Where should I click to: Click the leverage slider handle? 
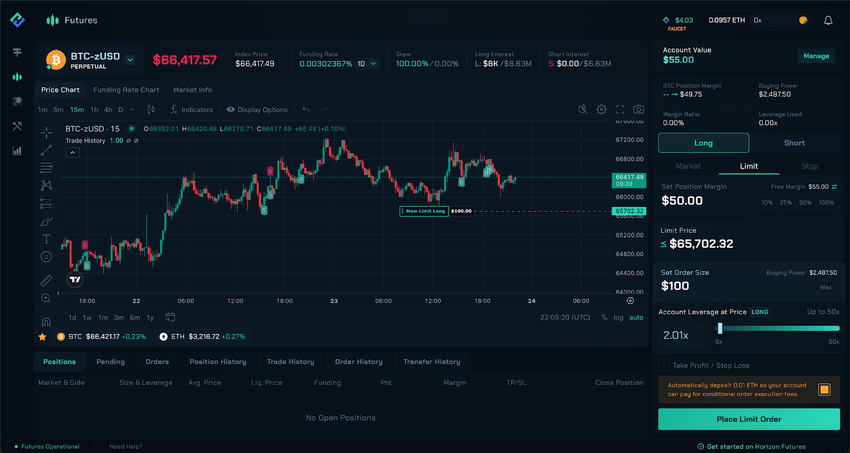[720, 328]
